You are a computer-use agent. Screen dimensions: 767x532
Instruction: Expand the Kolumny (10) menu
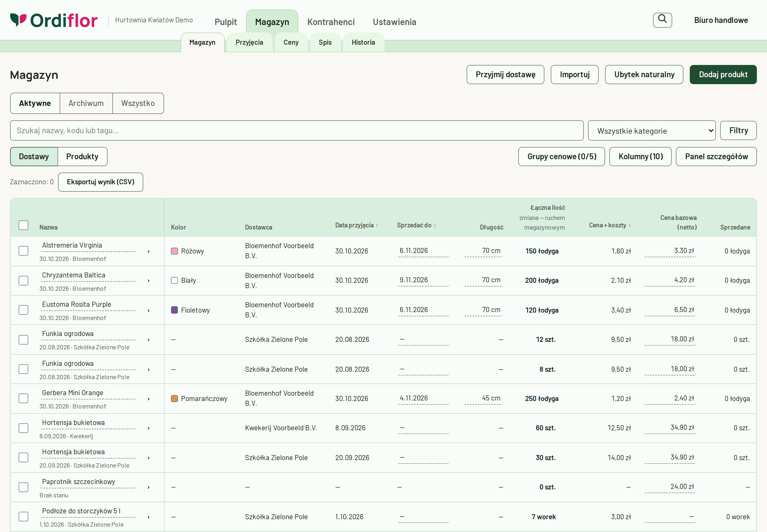[640, 157]
